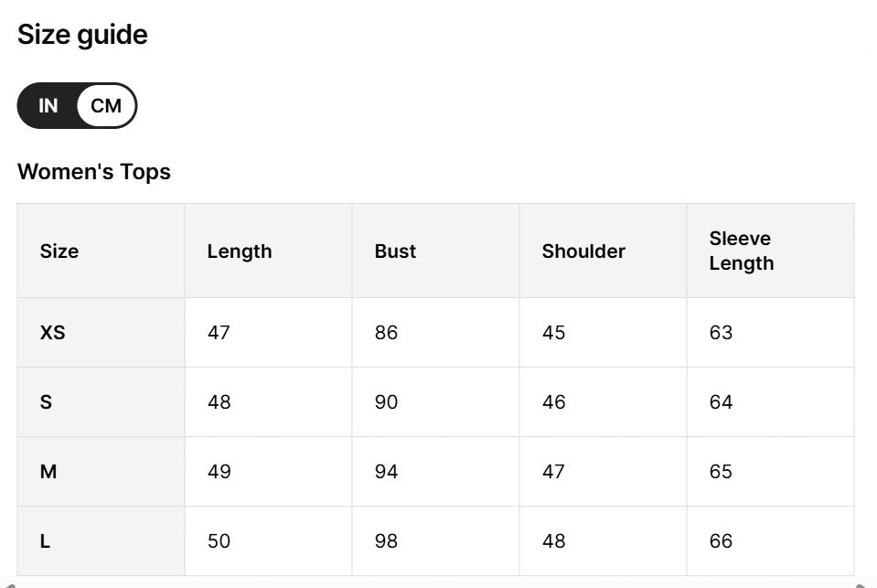Select the Sleeve Length column header
877x588 pixels.
tap(741, 251)
